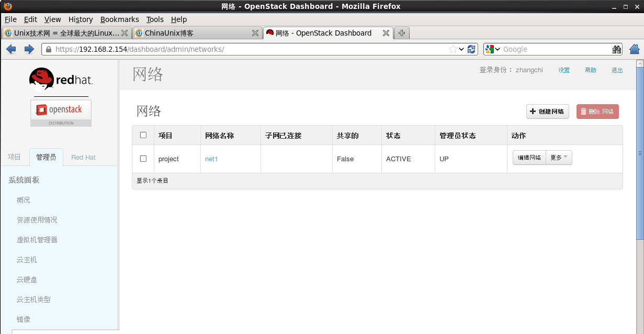
Task: Open the Bookmarks menu
Action: pos(120,19)
